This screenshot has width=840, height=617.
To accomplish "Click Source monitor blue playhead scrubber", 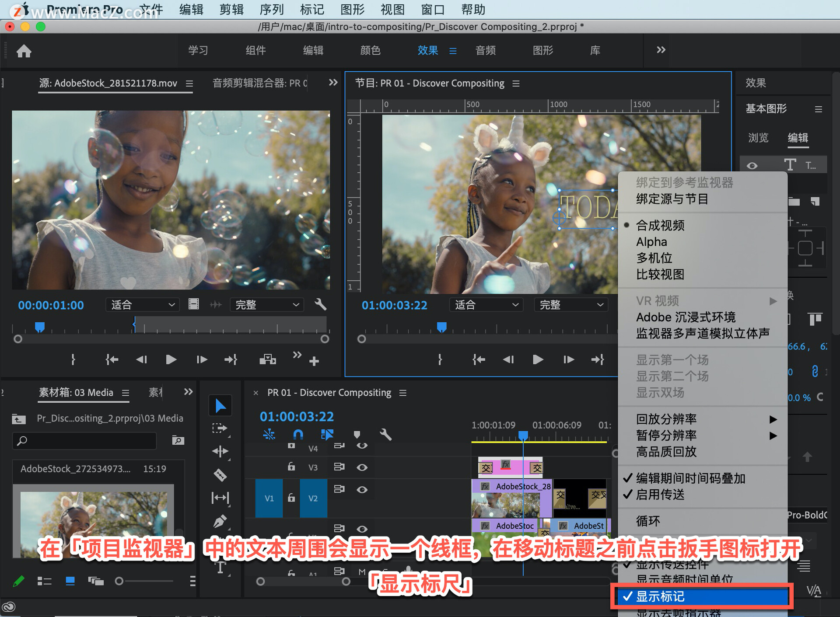I will (40, 327).
